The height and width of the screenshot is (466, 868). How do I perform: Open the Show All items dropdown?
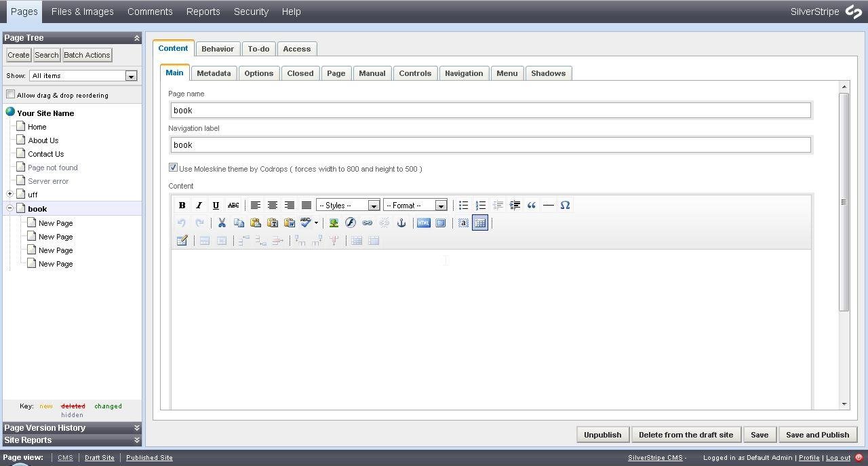pyautogui.click(x=130, y=75)
